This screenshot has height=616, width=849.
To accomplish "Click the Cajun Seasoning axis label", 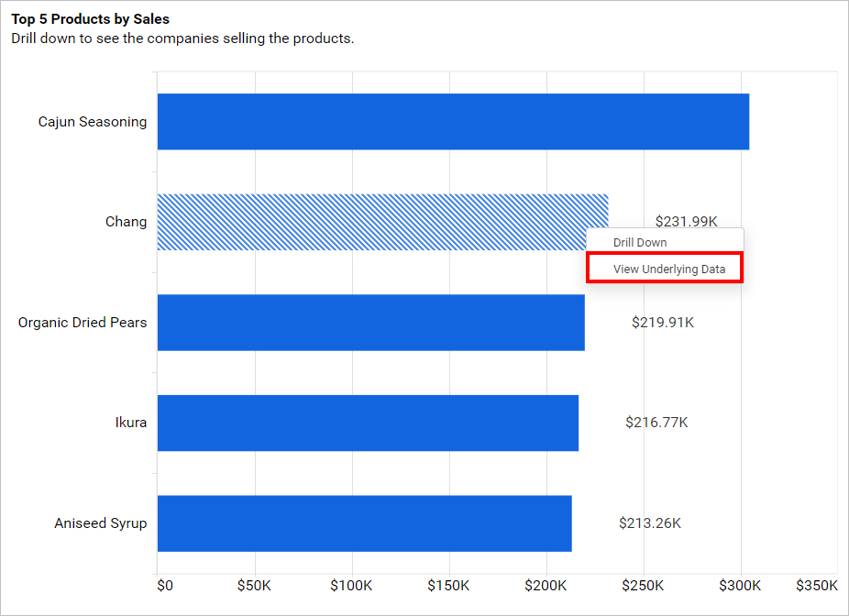I will 92,122.
